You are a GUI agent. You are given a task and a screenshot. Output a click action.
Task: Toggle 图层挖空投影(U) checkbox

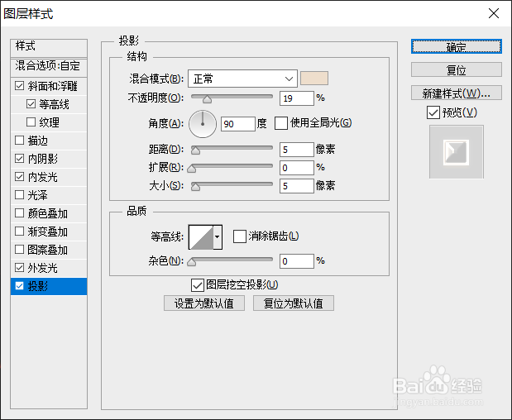198,285
